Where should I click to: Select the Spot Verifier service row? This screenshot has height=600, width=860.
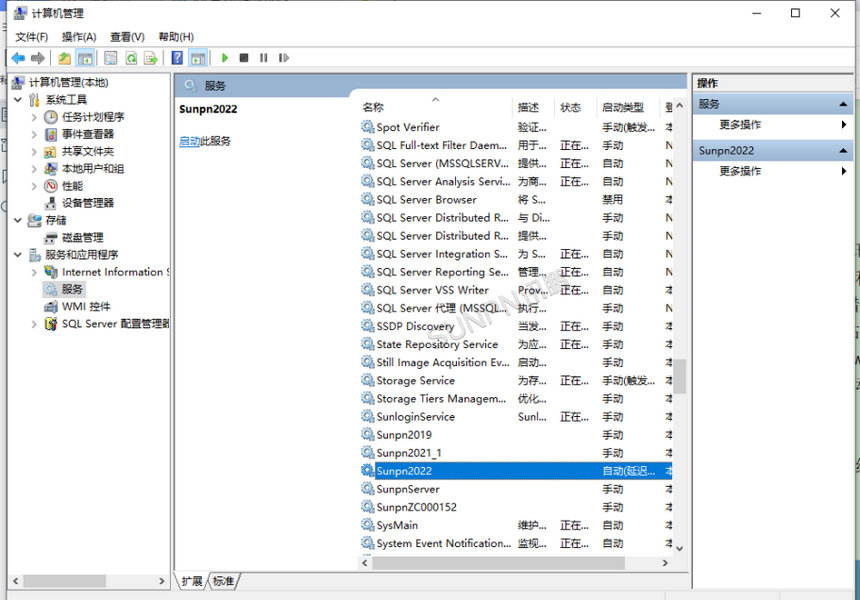(516, 127)
